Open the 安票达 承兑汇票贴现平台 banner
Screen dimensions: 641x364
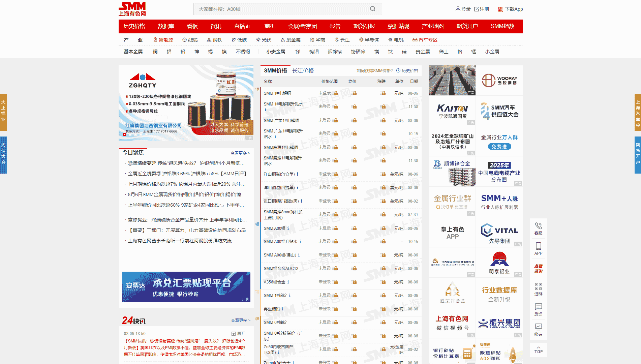[186, 287]
